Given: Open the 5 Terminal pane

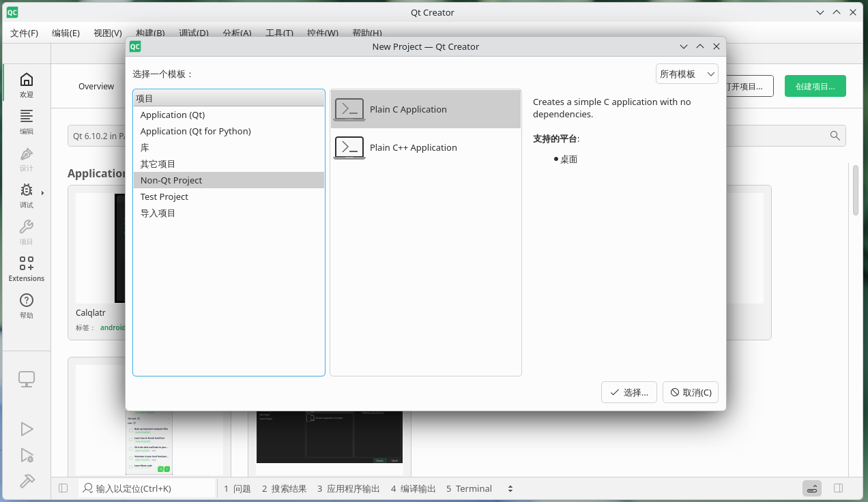Looking at the screenshot, I should [469, 488].
